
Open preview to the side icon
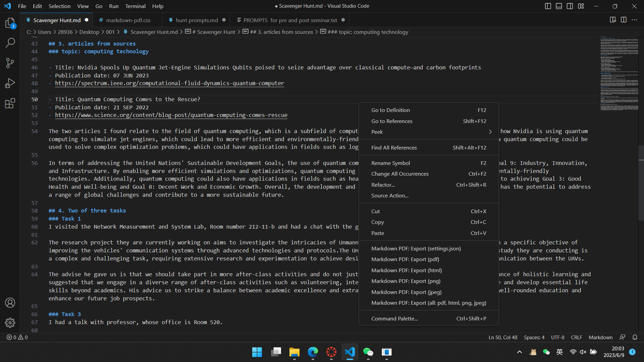click(613, 20)
